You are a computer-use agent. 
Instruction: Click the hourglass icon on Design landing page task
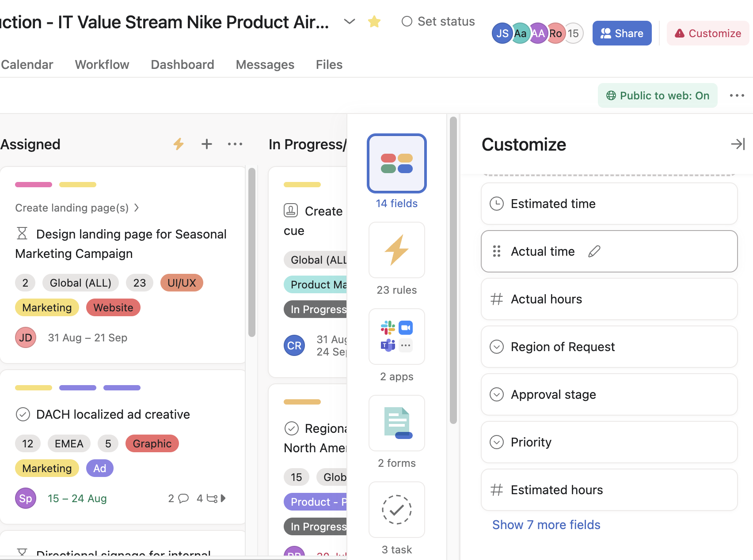[x=22, y=233]
